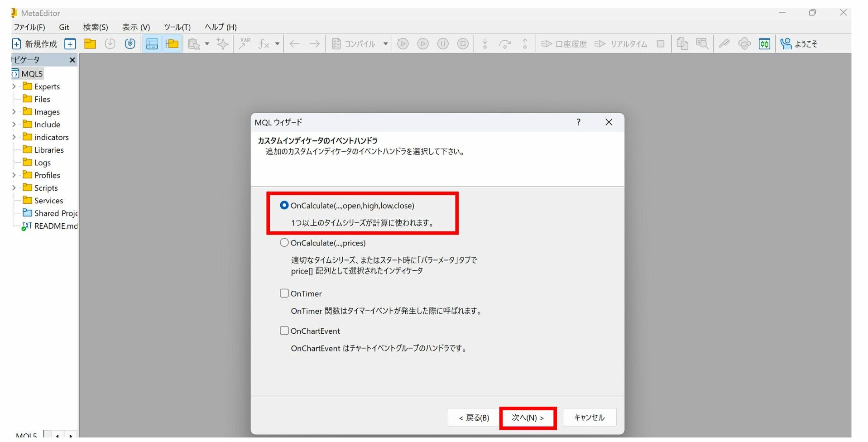Click the 新規作成 (New) toolbar button

pos(34,44)
